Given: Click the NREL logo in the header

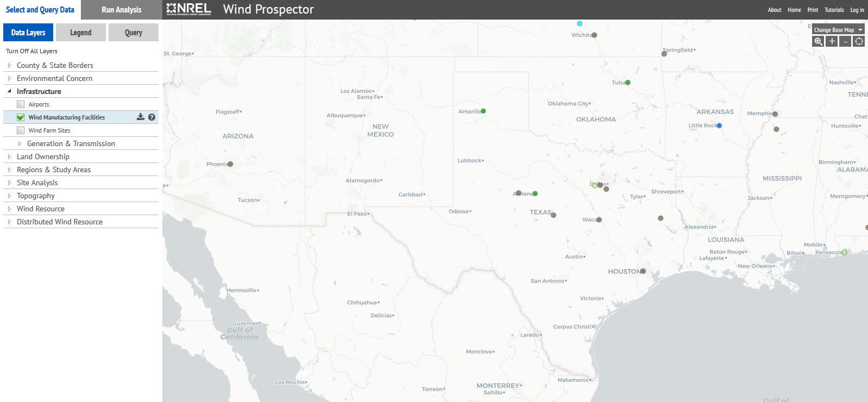Looking at the screenshot, I should [189, 9].
